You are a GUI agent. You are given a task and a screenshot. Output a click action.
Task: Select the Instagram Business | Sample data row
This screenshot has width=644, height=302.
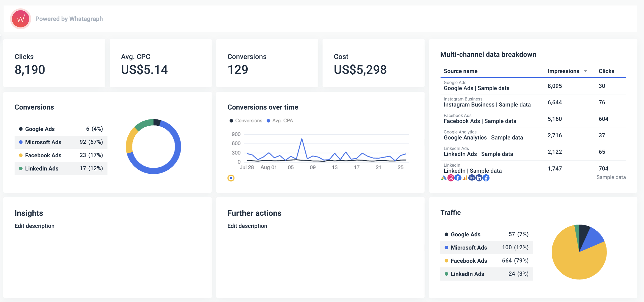click(533, 102)
